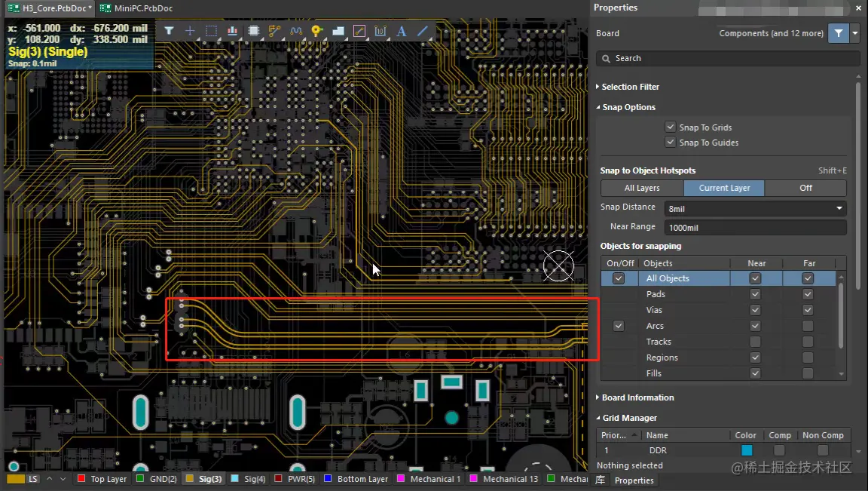Select All Layers snap hotspot mode
The width and height of the screenshot is (868, 491).
click(x=642, y=188)
